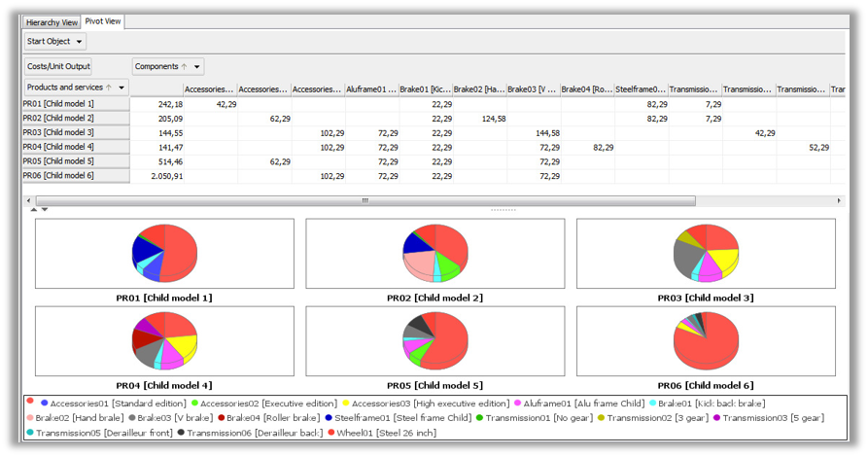Click the PR04 pie chart
This screenshot has width=868, height=457.
[x=164, y=340]
